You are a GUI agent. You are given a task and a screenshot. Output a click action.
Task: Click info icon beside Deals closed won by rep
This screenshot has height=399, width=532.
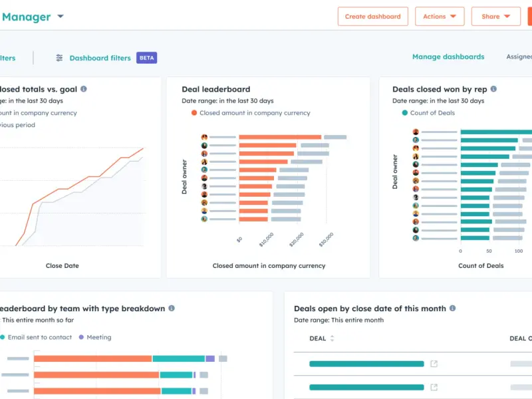pos(493,89)
